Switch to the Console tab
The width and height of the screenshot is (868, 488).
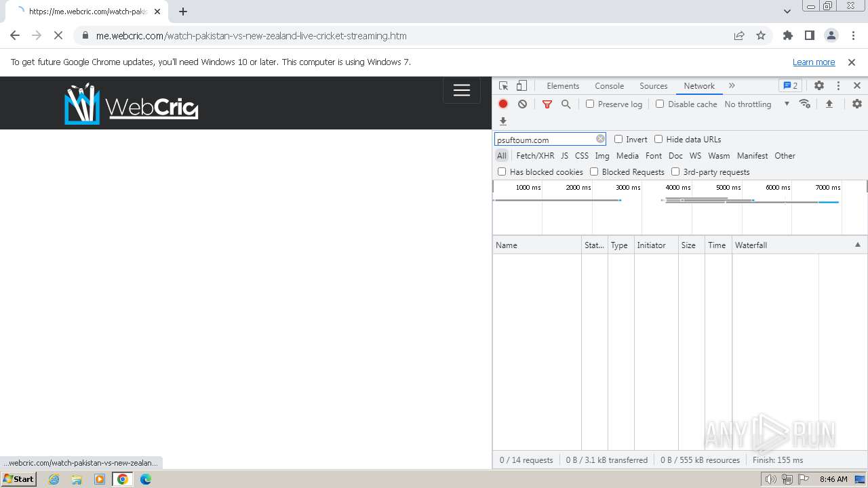[609, 86]
